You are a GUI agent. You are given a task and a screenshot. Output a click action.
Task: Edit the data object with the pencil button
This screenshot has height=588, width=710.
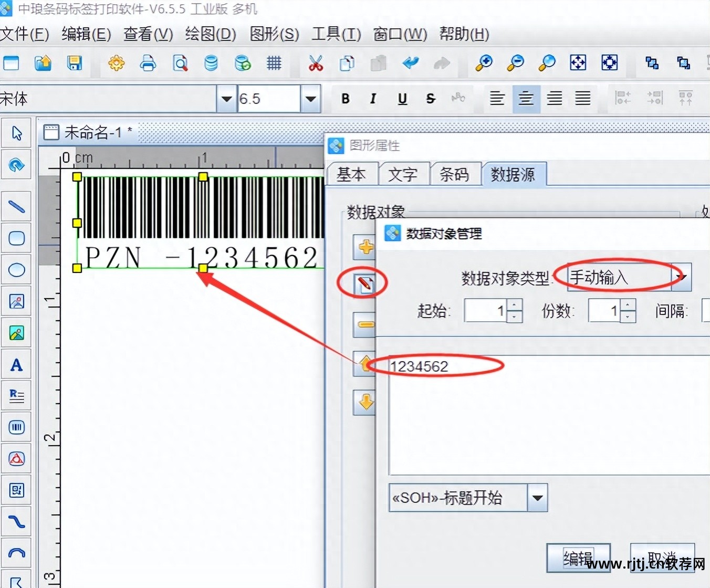click(364, 284)
